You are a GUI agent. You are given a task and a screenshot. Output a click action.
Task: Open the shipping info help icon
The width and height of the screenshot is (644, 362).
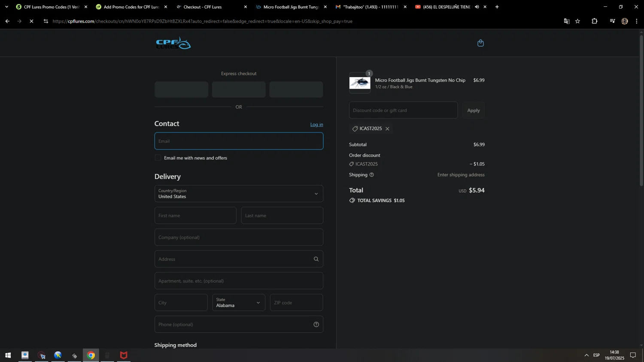(372, 175)
